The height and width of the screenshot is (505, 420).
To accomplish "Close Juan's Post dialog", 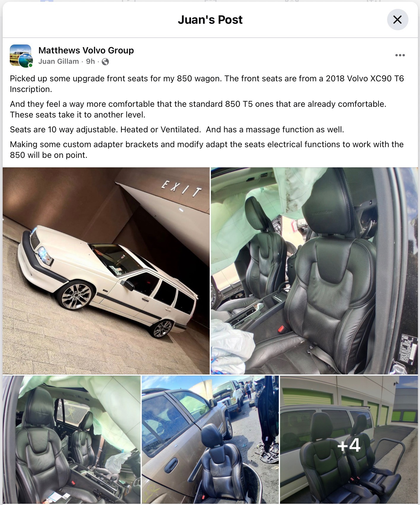I will [x=397, y=20].
